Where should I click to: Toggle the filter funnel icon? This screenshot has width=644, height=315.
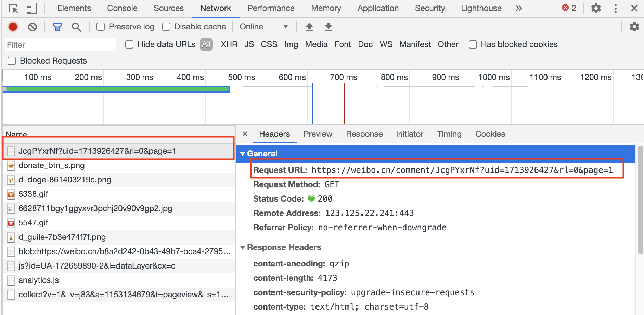click(x=57, y=27)
